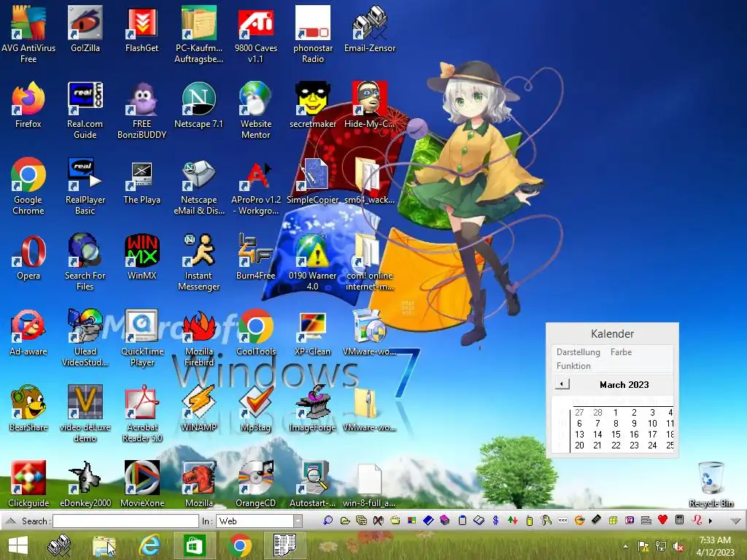Open File Explorer from the taskbar
The height and width of the screenshot is (560, 747).
104,545
